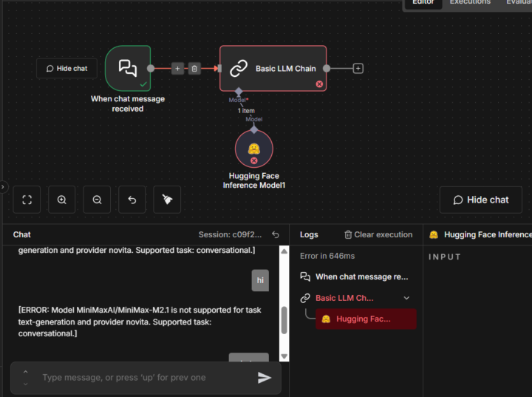The image size is (532, 397).
Task: Zoom out of the workflow canvas
Action: click(x=97, y=200)
